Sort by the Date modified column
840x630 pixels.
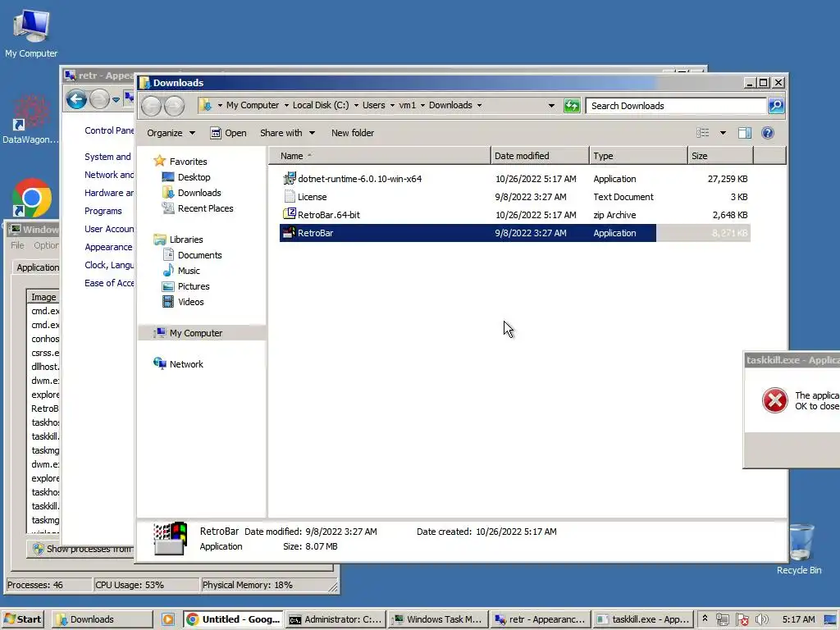pyautogui.click(x=540, y=156)
